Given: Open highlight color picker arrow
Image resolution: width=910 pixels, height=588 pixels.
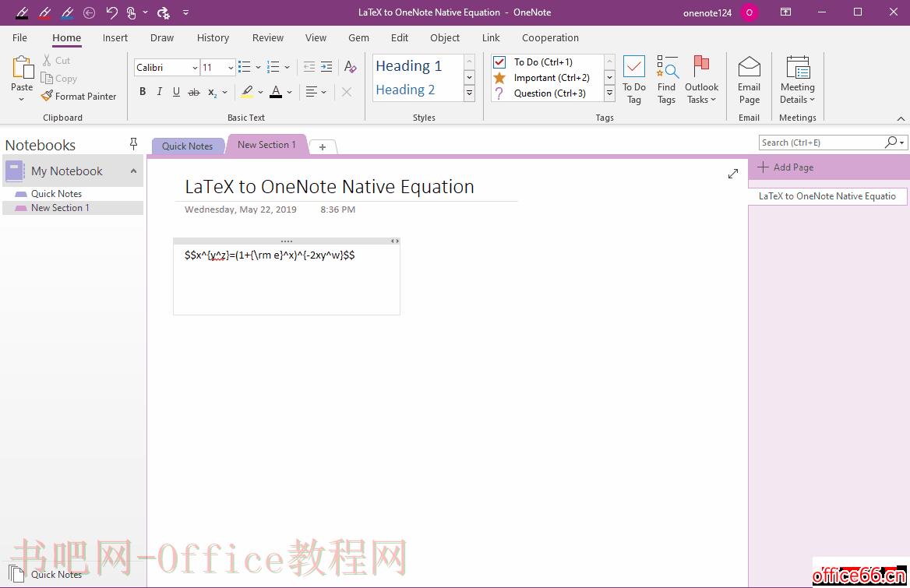Looking at the screenshot, I should coord(260,92).
